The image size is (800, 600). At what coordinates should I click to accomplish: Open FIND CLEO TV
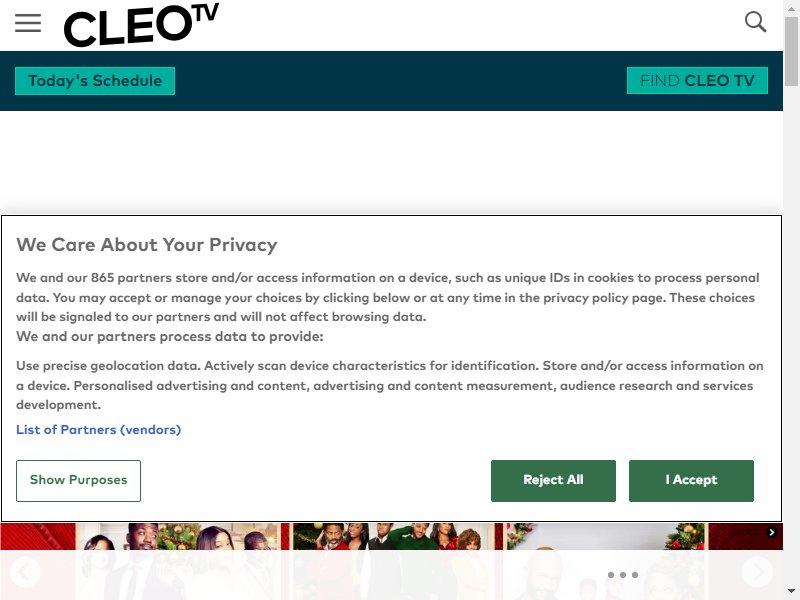(697, 81)
